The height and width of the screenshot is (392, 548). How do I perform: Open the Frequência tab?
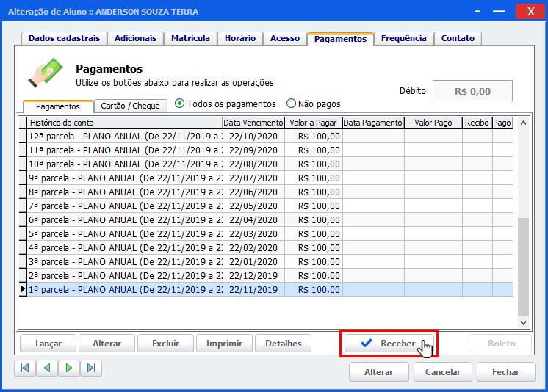tap(404, 38)
